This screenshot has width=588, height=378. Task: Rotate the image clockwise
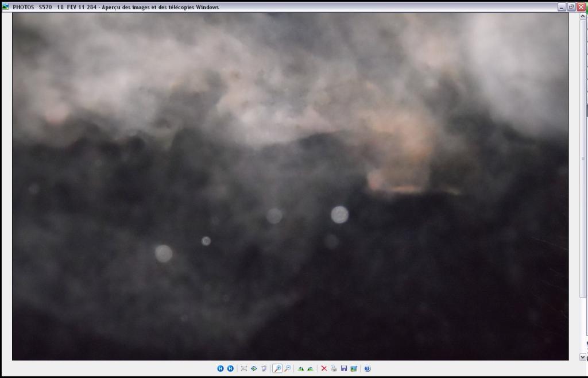pos(301,369)
